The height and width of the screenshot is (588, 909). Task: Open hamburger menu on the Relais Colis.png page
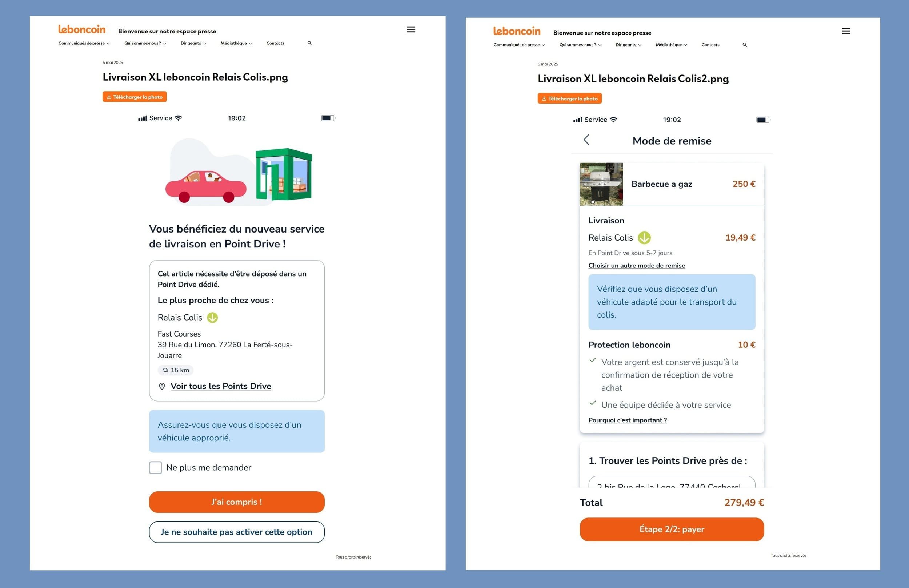click(411, 29)
